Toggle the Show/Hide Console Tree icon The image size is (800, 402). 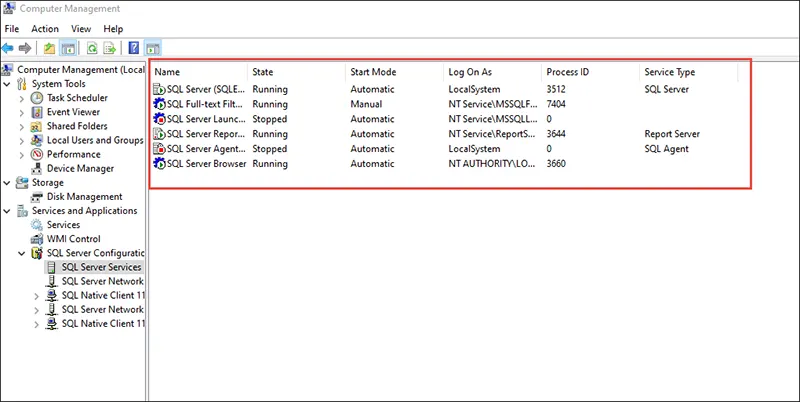[68, 48]
